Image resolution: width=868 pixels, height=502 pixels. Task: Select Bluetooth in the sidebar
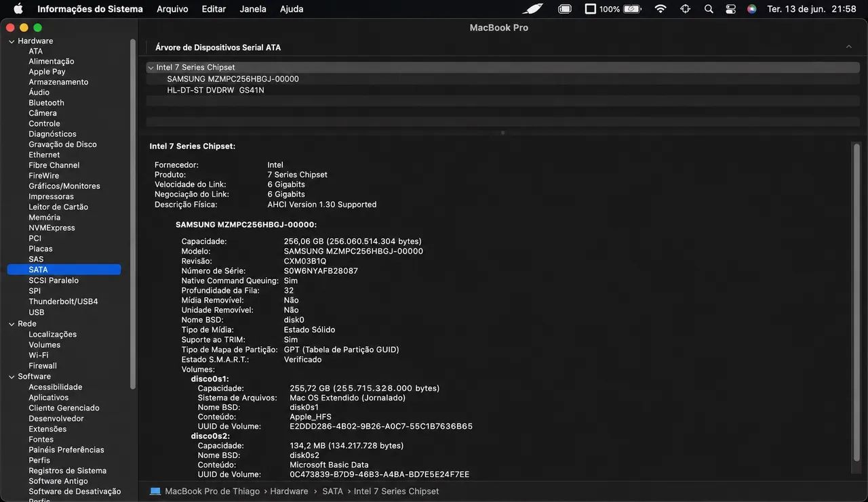pos(46,103)
